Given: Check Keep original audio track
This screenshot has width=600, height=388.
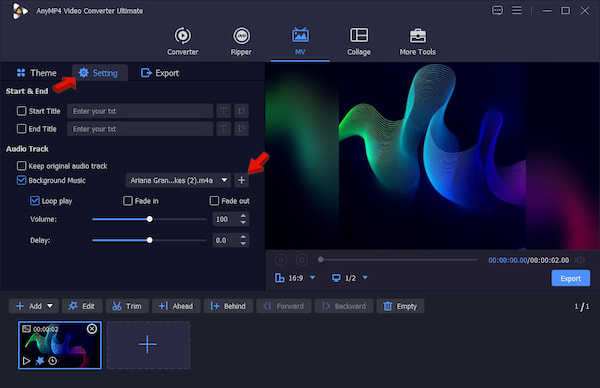Looking at the screenshot, I should tap(21, 166).
